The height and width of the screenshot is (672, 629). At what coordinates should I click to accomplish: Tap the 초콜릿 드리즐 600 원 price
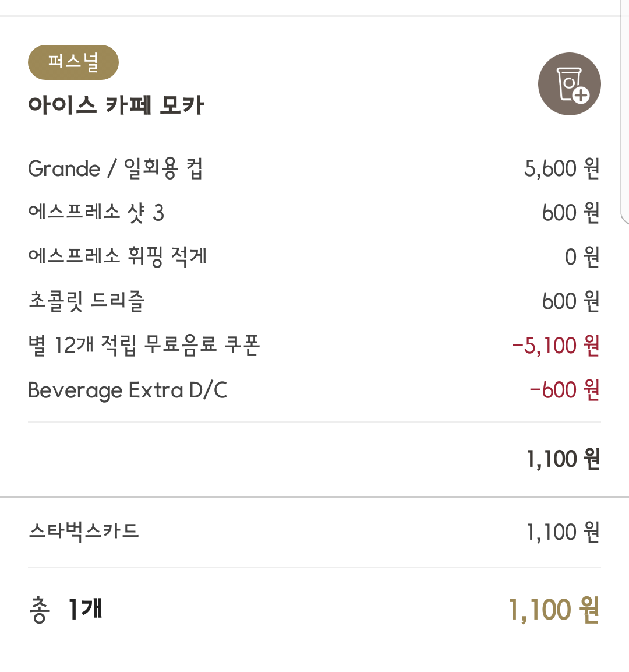(x=571, y=301)
